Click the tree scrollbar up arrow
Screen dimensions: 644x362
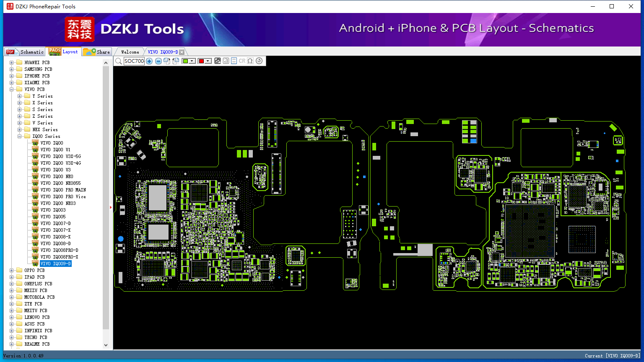tap(106, 62)
